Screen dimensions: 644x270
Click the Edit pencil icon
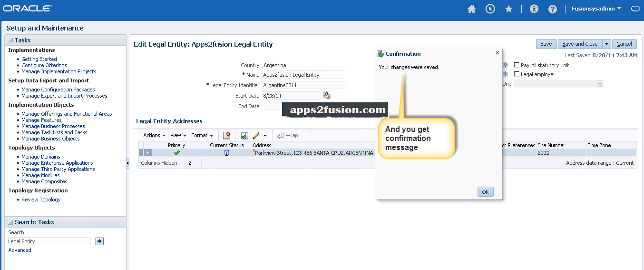(x=256, y=135)
